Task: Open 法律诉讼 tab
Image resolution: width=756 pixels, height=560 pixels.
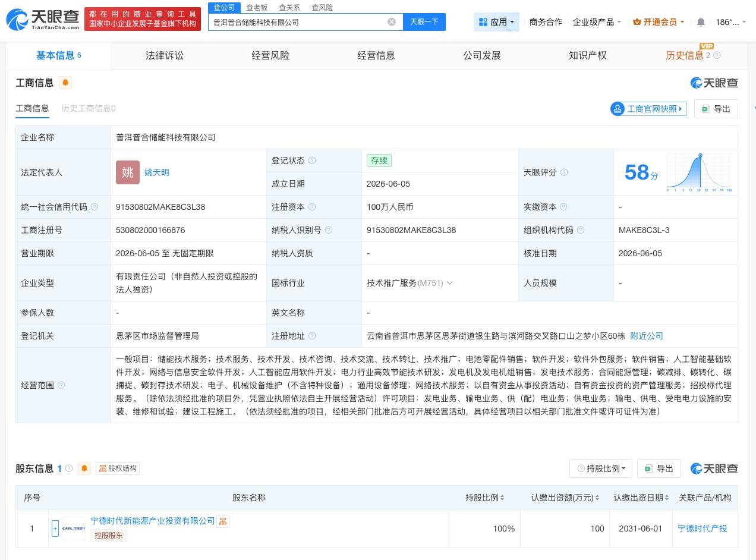Action: [165, 55]
